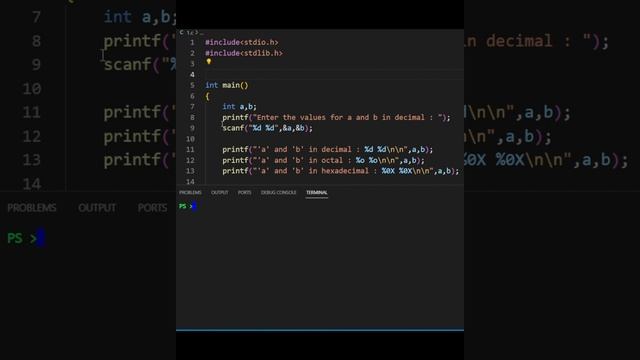Select OUTPUT tab in the sharp center panel

[220, 192]
